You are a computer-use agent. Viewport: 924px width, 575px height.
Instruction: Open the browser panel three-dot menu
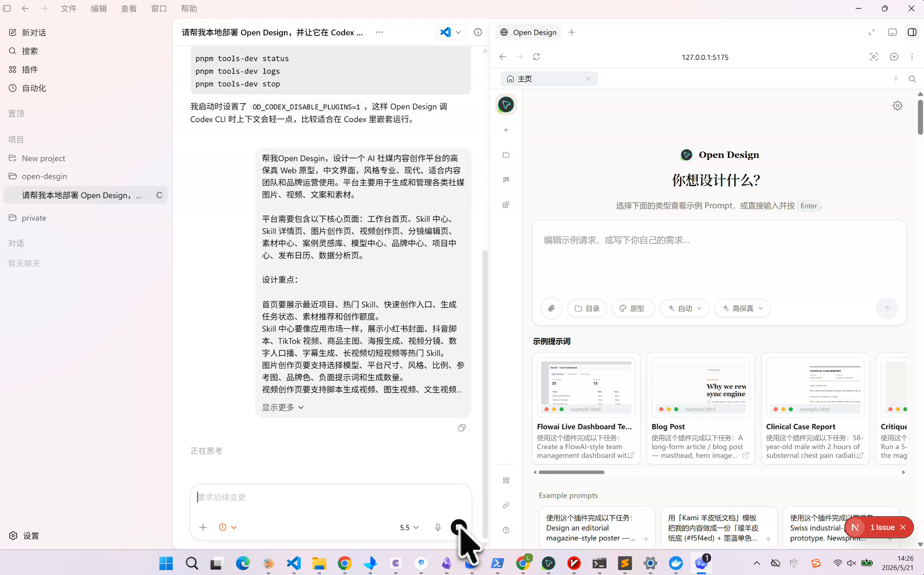(x=912, y=57)
